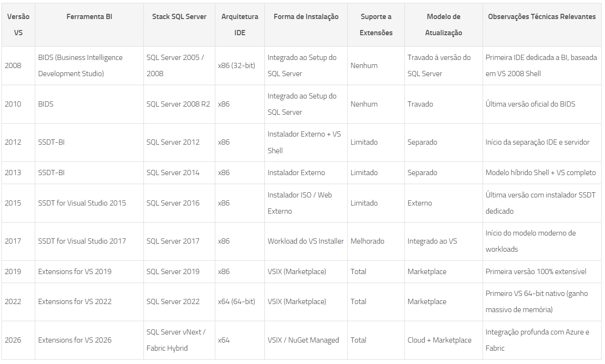Click the 'Modelo de Atualização' header
Viewport: 605px width, 364px height.
coord(444,25)
